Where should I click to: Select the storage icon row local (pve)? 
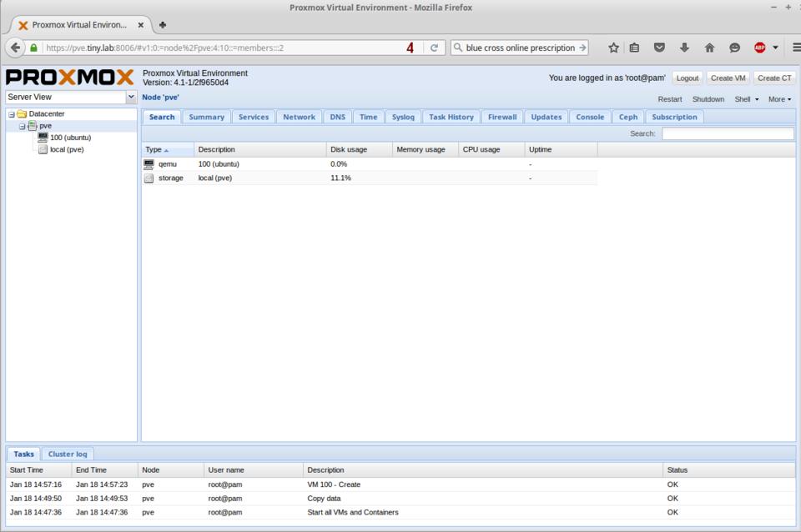click(x=149, y=178)
